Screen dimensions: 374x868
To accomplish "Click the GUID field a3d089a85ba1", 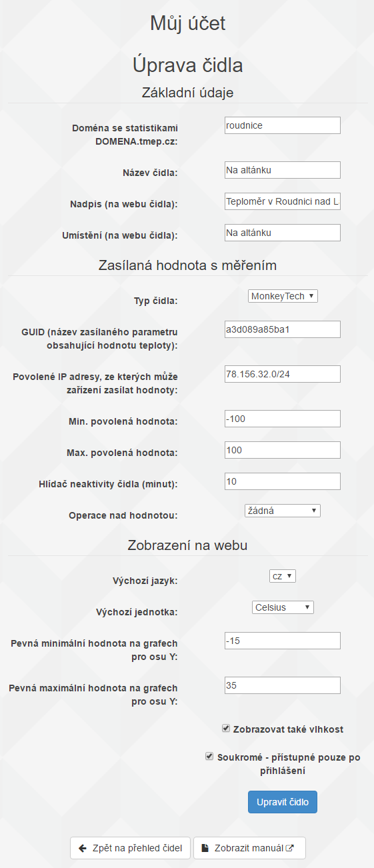I will (283, 329).
